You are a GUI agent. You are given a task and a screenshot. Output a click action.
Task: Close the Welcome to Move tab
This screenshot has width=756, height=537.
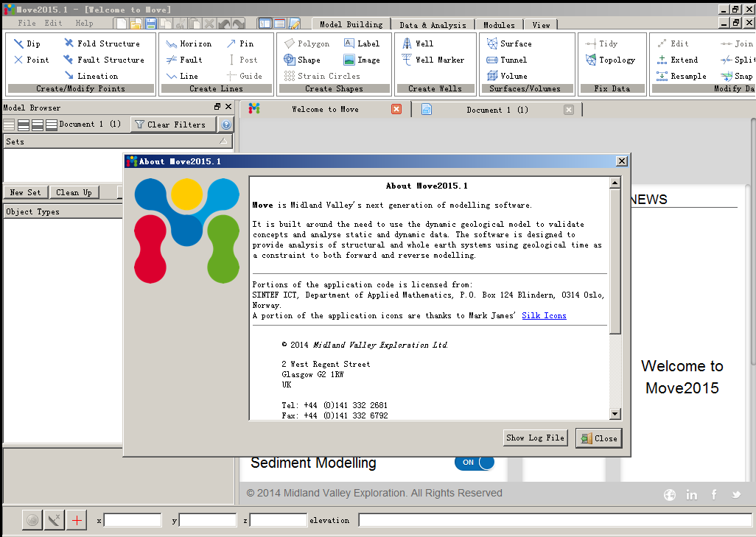[x=396, y=110]
